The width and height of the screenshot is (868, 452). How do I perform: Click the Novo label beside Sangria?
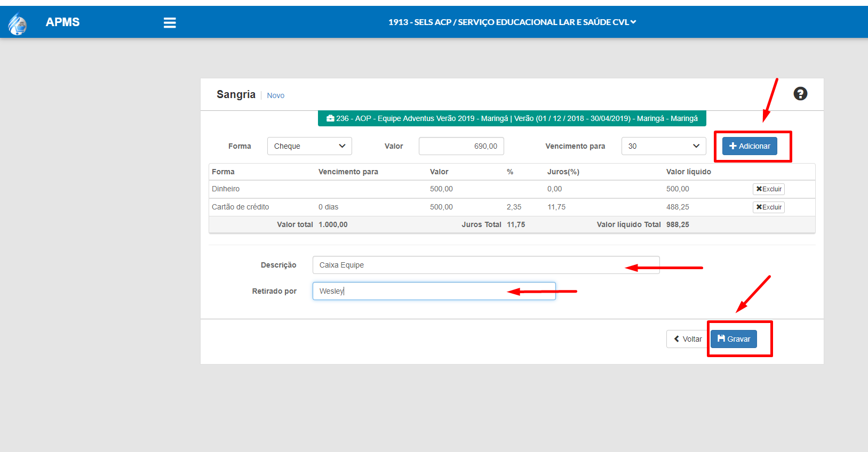[276, 95]
